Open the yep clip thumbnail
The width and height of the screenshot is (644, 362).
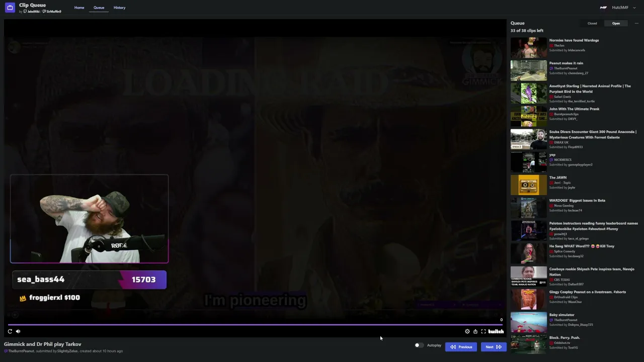tap(528, 162)
